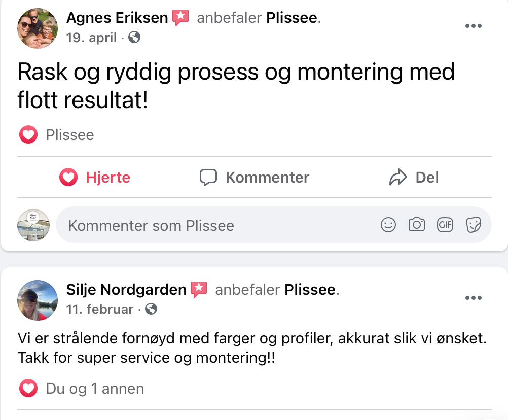This screenshot has width=508, height=420.
Task: Open the options menu on Silje Nordgarden's post
Action: [473, 298]
